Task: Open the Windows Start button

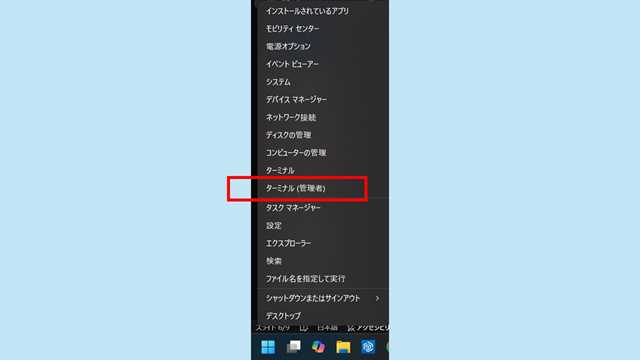Action: [268, 347]
